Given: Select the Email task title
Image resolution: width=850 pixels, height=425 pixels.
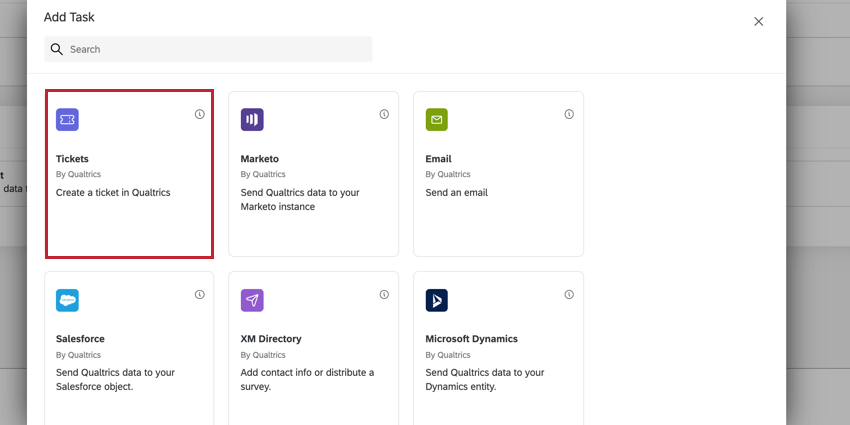Looking at the screenshot, I should click(439, 159).
